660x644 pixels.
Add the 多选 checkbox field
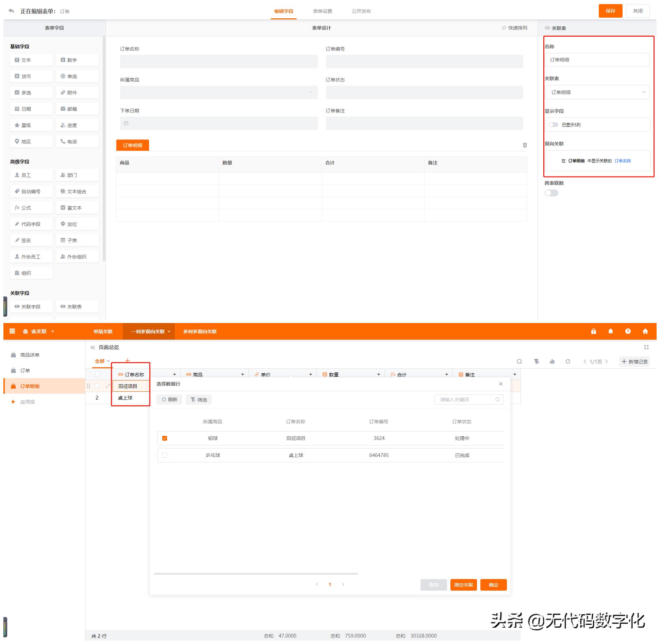[31, 92]
